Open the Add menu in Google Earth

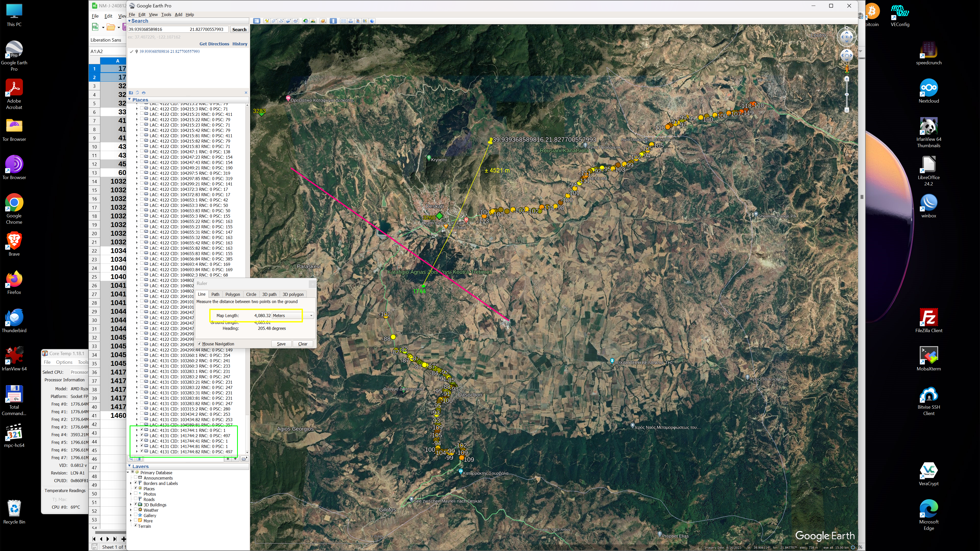pos(178,15)
